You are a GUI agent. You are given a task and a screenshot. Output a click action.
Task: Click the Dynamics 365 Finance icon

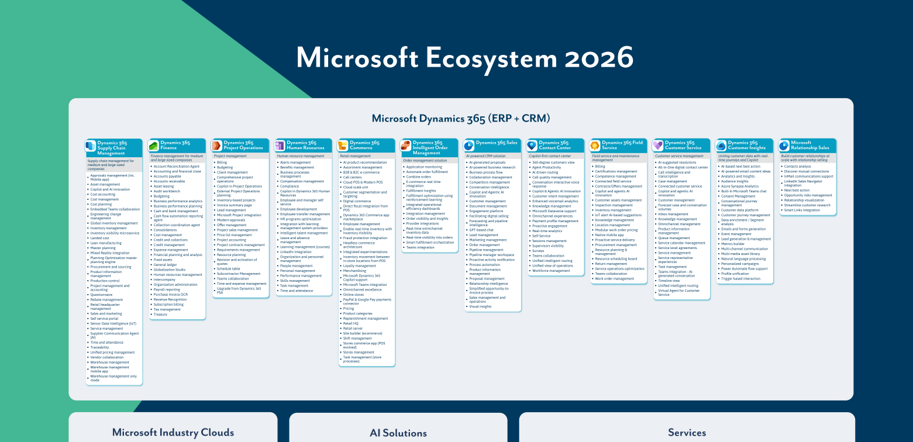pyautogui.click(x=154, y=146)
